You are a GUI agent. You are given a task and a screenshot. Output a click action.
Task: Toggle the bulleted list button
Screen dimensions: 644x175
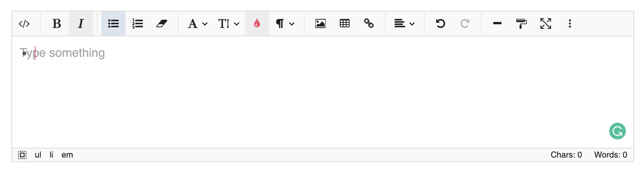point(113,23)
